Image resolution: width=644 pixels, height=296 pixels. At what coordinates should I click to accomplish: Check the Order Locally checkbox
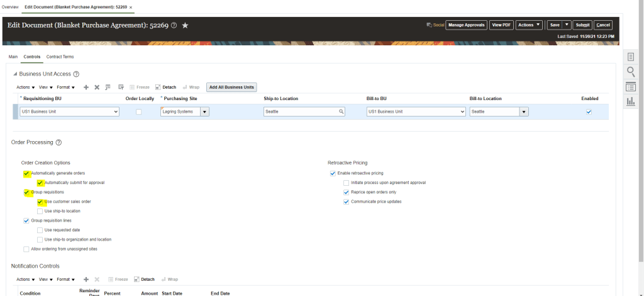click(x=139, y=111)
